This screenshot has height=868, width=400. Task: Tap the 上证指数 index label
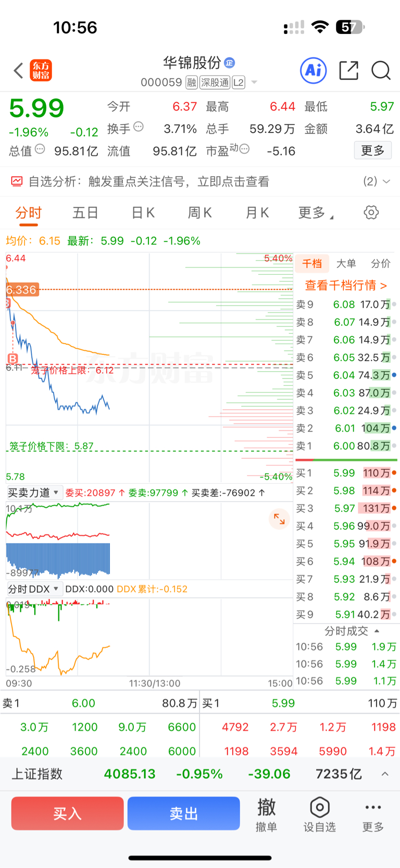(37, 774)
